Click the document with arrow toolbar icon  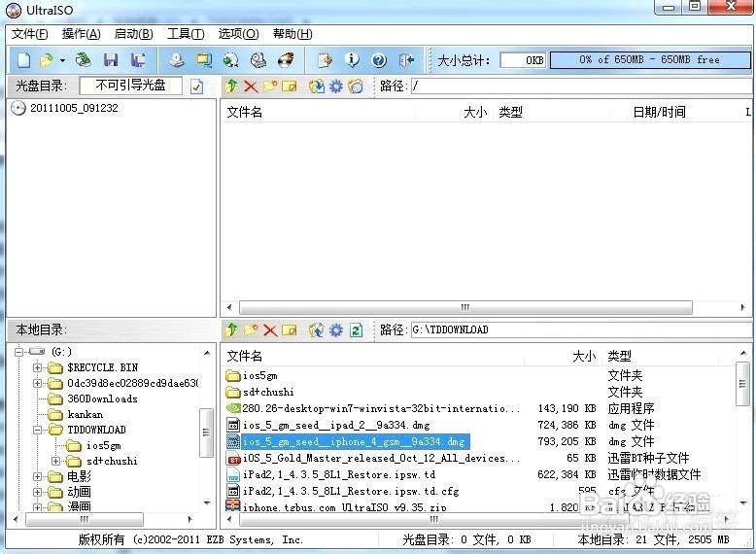325,60
